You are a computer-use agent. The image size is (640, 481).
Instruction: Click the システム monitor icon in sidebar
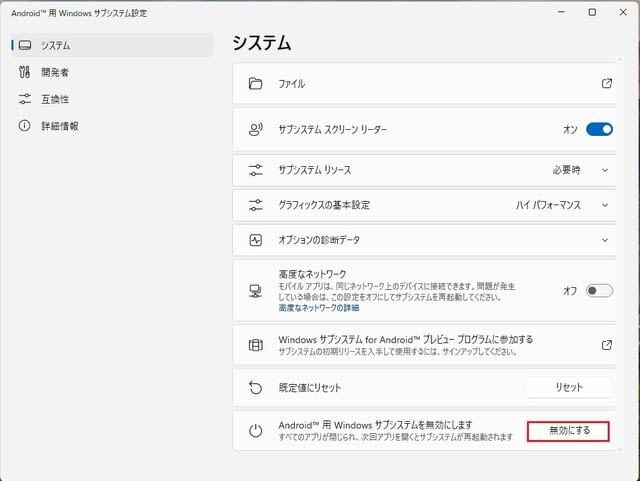coord(25,45)
